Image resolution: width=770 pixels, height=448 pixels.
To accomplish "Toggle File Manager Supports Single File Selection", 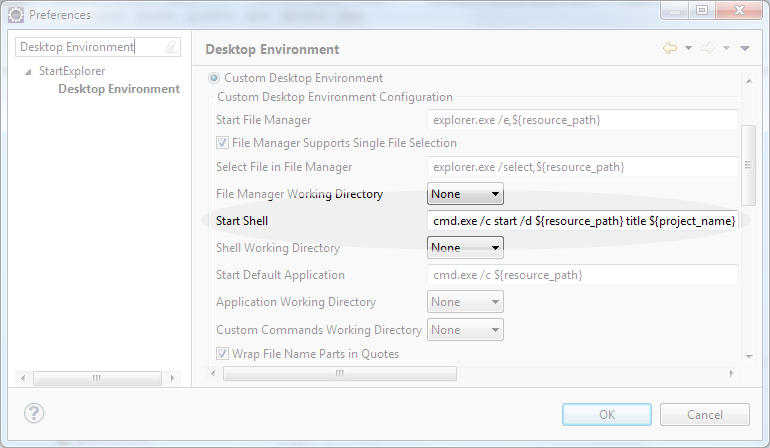I will (x=223, y=143).
